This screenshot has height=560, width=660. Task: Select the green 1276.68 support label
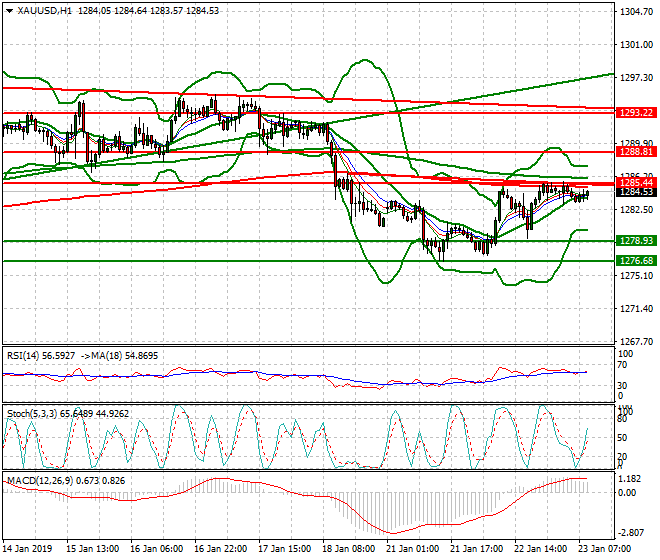636,261
